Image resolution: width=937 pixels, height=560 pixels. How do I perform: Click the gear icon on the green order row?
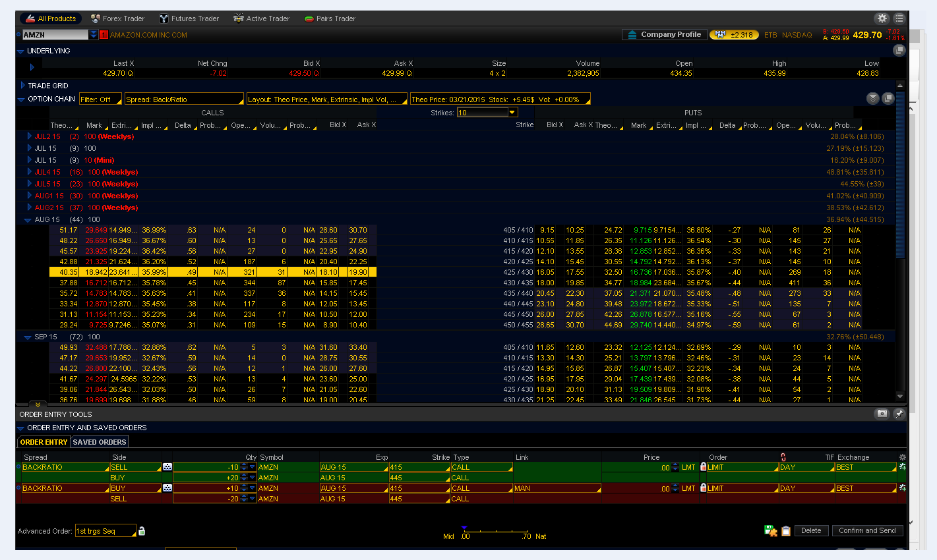pyautogui.click(x=902, y=467)
